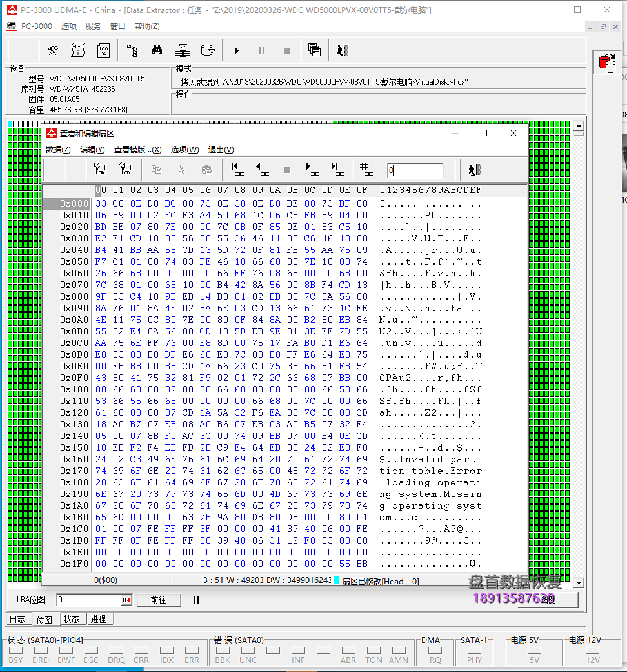627x672 pixels.
Task: Click the pause button in main toolbar
Action: (261, 50)
